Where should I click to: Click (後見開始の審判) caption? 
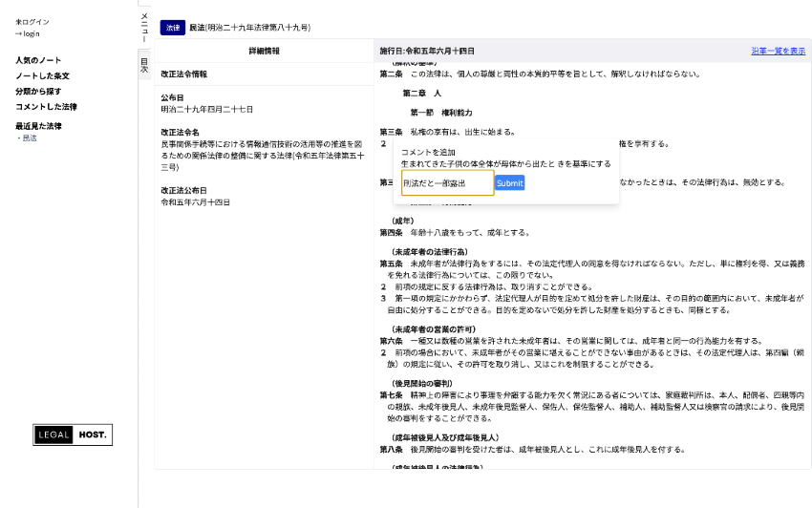[x=422, y=383]
